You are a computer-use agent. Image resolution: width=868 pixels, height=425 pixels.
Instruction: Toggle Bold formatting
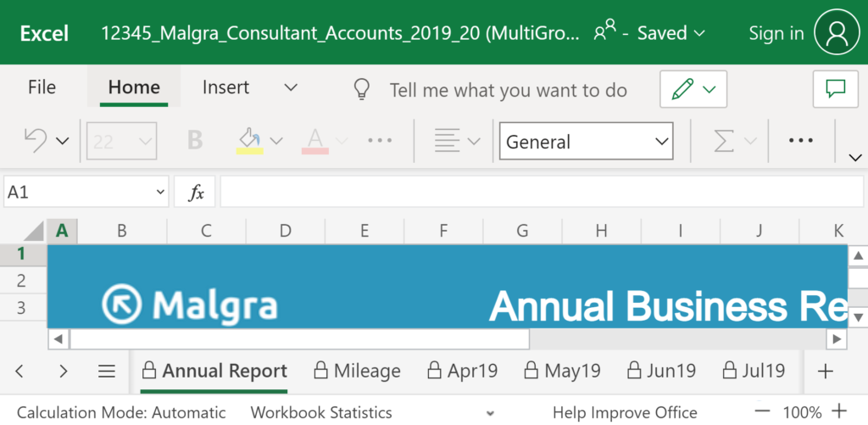coord(195,141)
